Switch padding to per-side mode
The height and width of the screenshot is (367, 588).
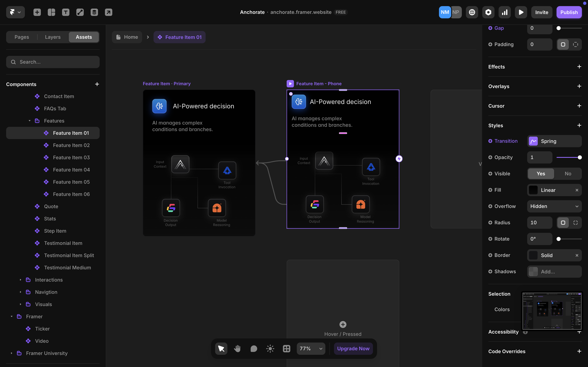575,44
